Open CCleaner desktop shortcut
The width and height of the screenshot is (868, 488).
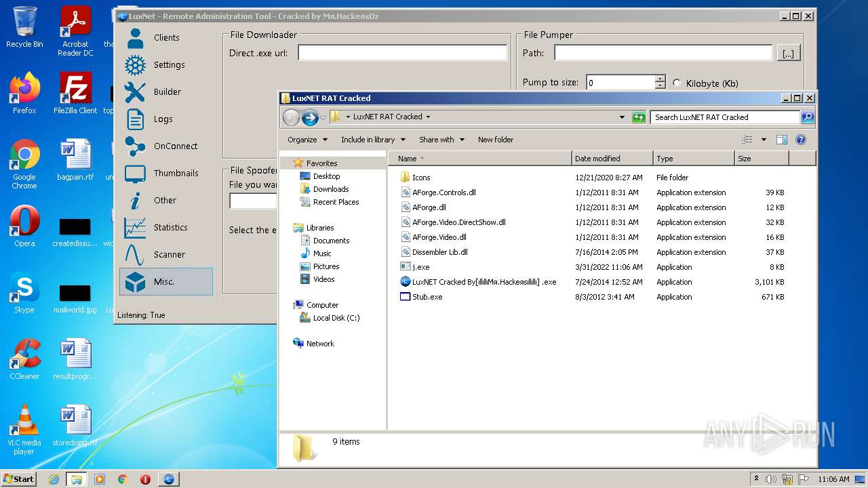point(24,359)
